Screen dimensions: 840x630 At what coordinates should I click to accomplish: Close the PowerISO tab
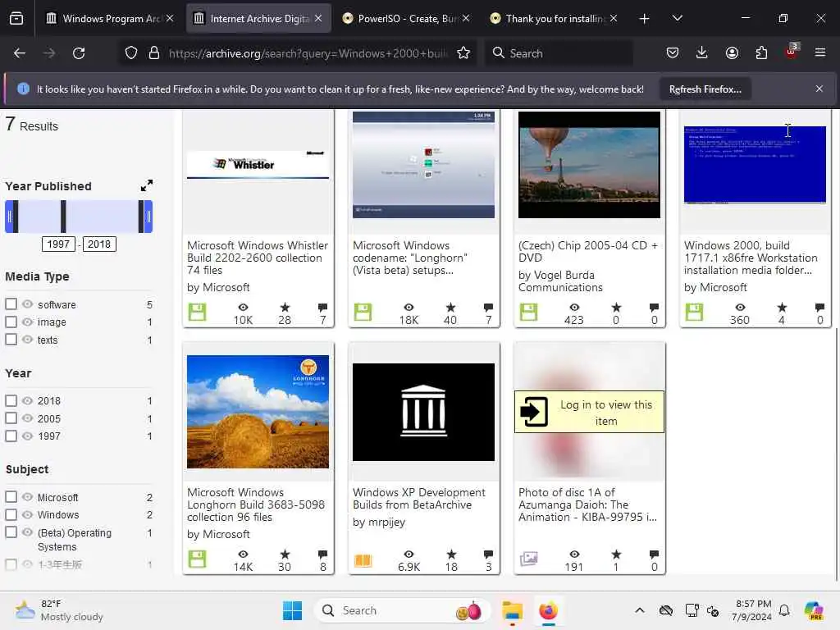click(466, 18)
